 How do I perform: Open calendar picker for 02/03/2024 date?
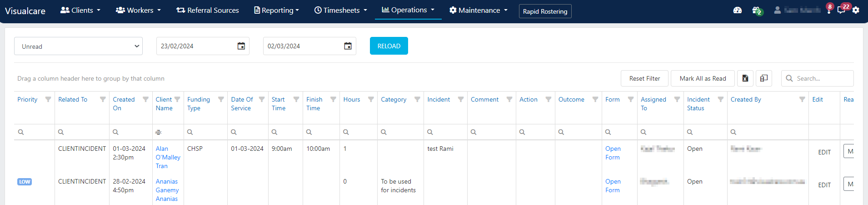tap(348, 46)
